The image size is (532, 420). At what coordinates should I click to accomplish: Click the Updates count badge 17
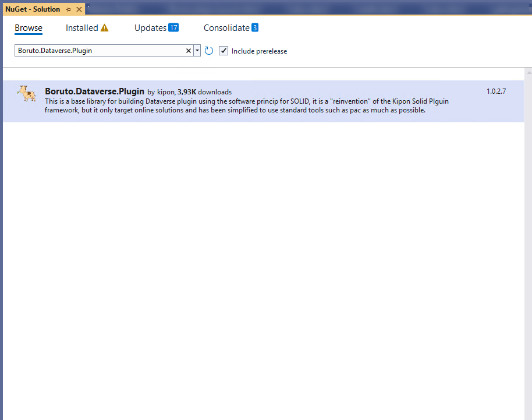tap(173, 27)
